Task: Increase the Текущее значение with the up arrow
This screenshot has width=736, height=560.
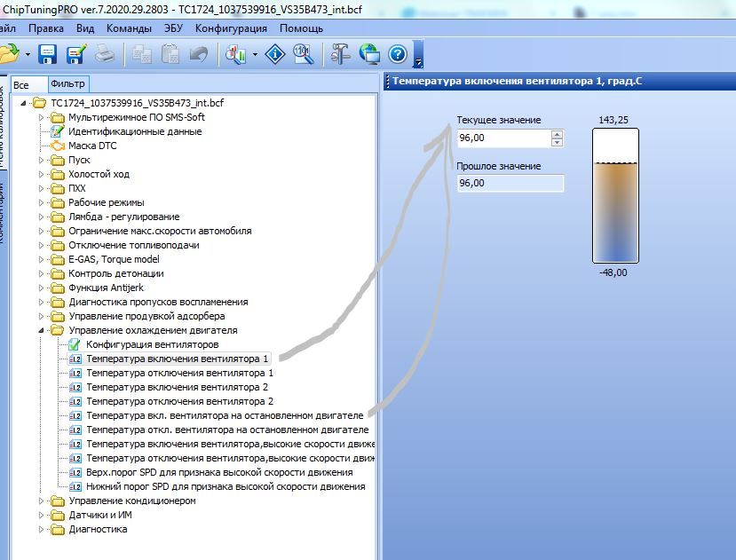Action: [558, 134]
